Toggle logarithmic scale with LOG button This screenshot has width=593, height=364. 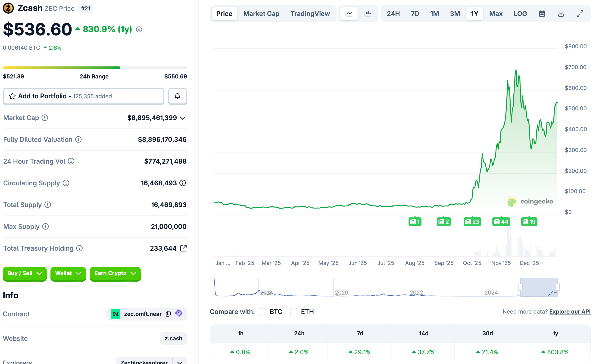(520, 14)
